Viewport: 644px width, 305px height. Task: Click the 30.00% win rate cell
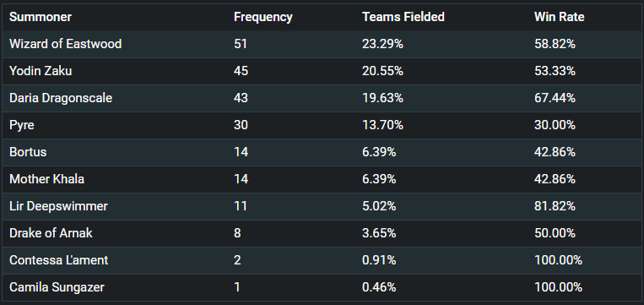(x=555, y=125)
